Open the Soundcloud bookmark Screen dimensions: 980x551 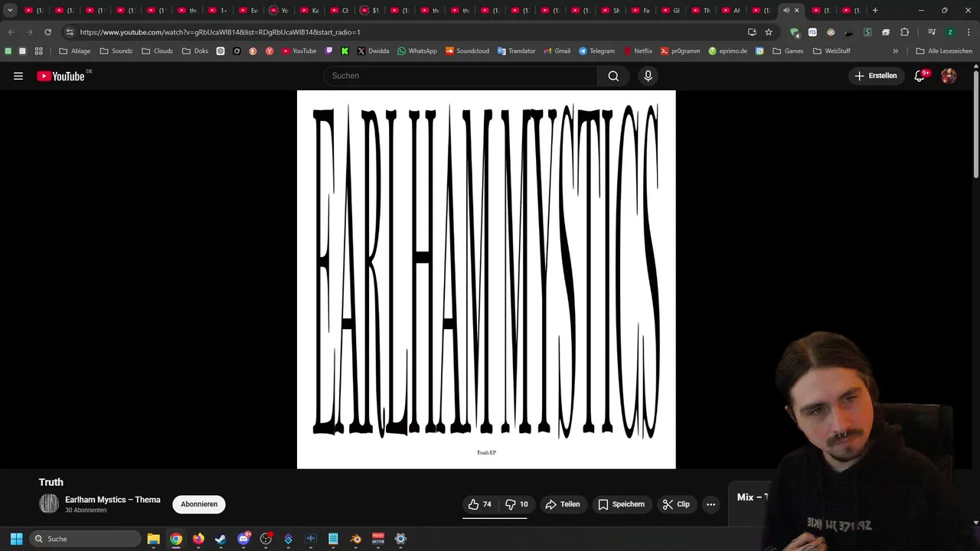(x=467, y=51)
